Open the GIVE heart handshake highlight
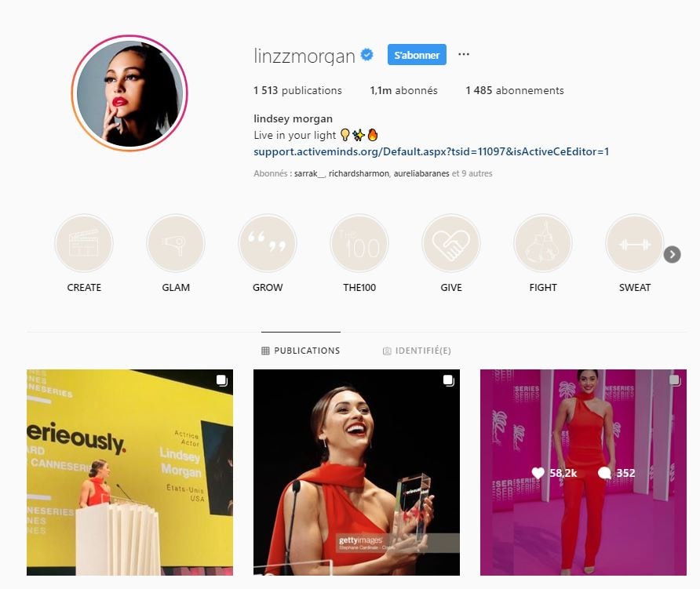This screenshot has height=589, width=700. point(451,243)
